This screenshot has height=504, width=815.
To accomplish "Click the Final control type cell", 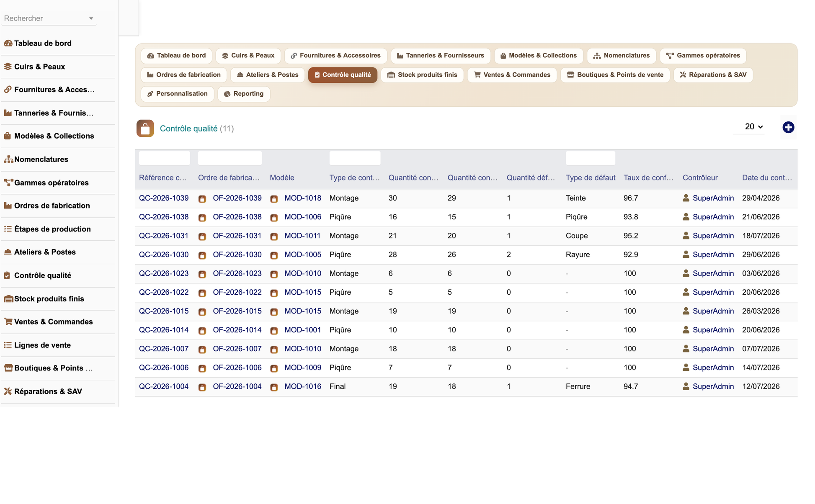I will coord(337,386).
